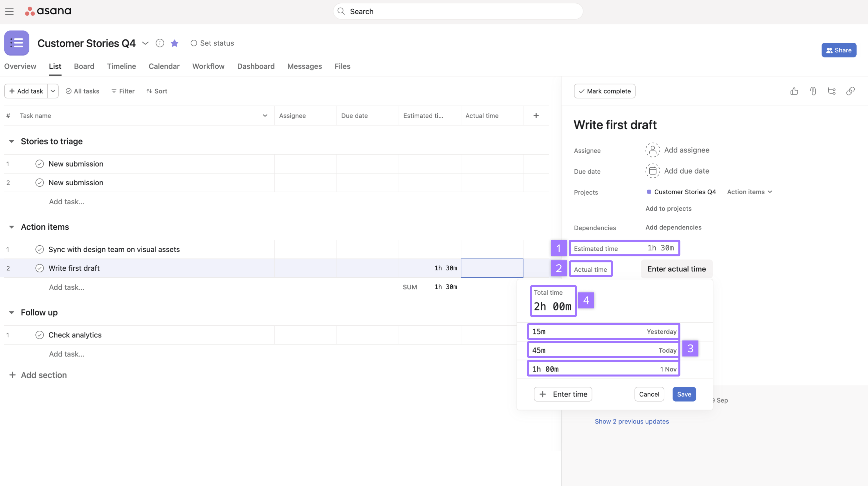The height and width of the screenshot is (486, 868).
Task: Click the copy link icon for task
Action: coord(852,91)
